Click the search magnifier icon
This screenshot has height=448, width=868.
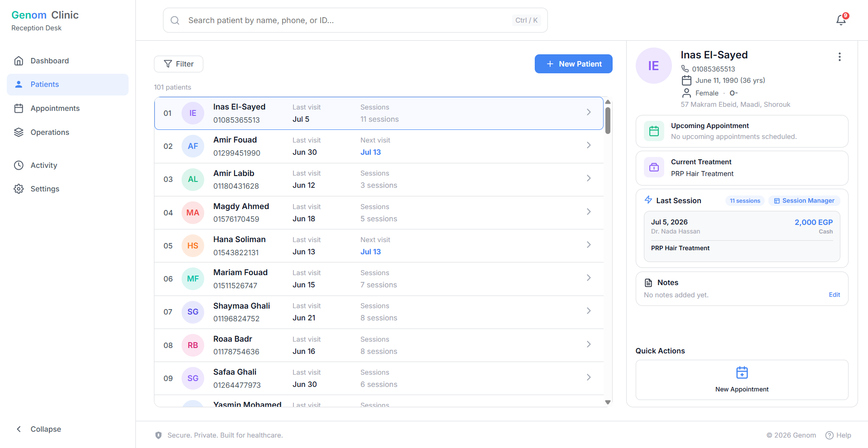[175, 20]
